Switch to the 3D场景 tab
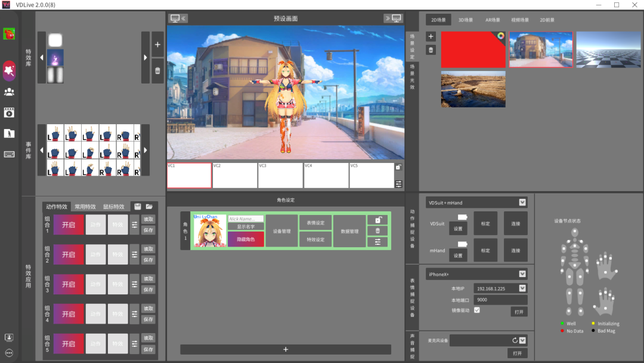 click(x=466, y=20)
